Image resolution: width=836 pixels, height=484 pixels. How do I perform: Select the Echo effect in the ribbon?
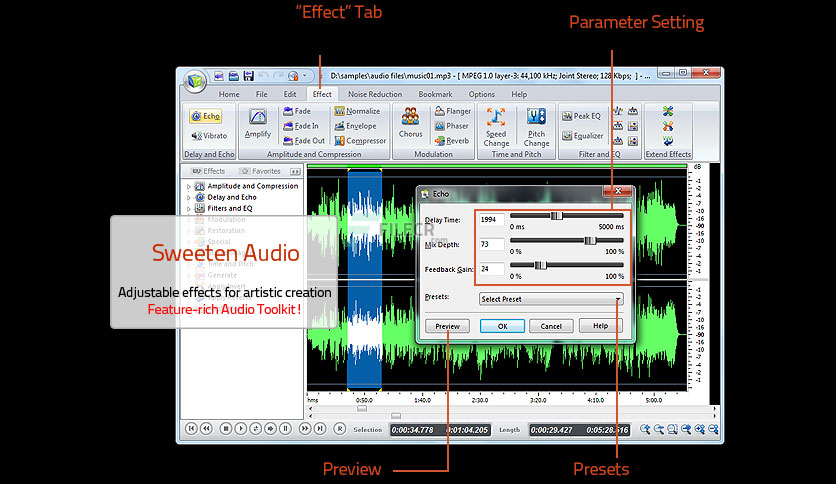205,116
